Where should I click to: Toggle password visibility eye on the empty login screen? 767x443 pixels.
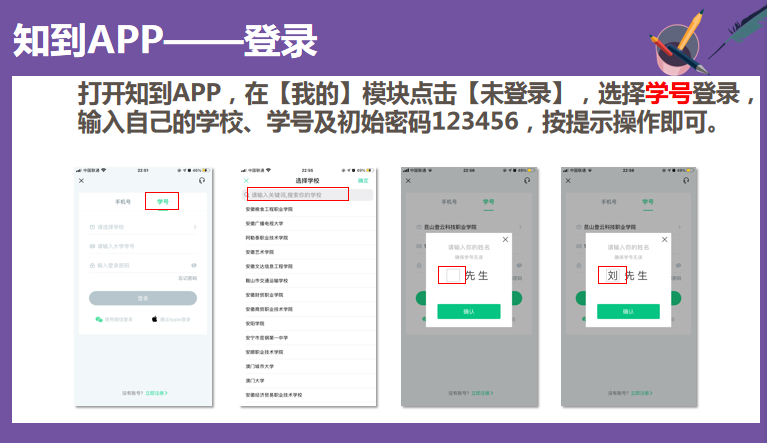pyautogui.click(x=194, y=265)
